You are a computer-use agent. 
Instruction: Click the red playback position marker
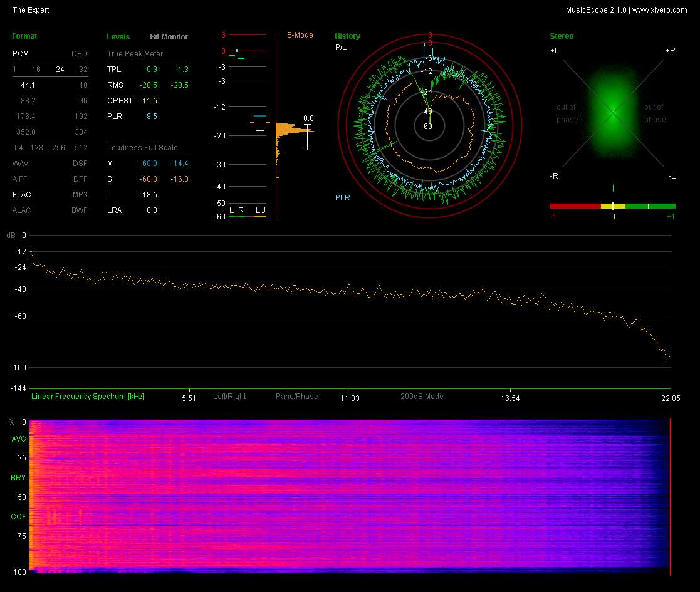(670, 497)
